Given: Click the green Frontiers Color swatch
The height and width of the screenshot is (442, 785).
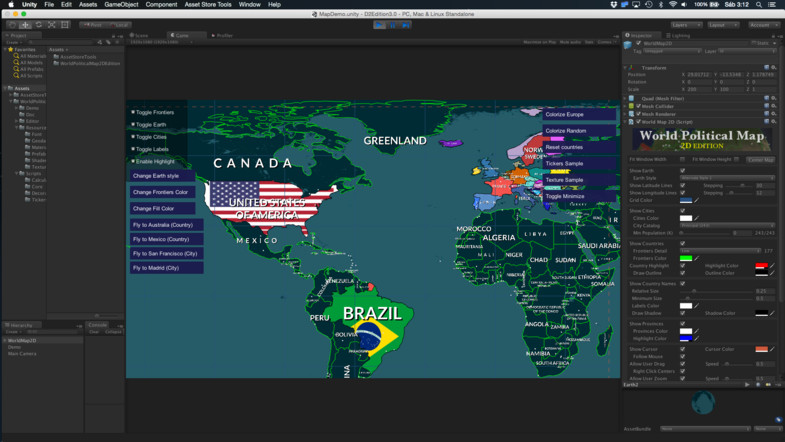Looking at the screenshot, I should pyautogui.click(x=686, y=258).
